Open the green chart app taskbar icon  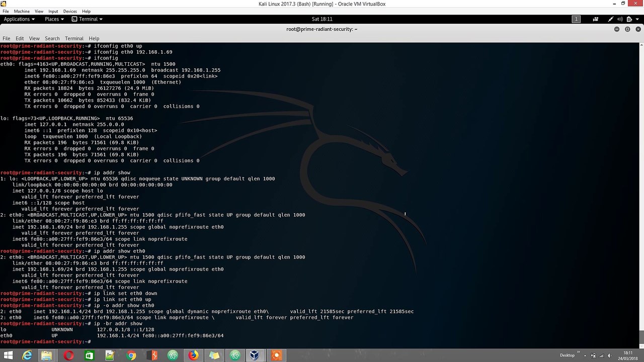tap(110, 355)
